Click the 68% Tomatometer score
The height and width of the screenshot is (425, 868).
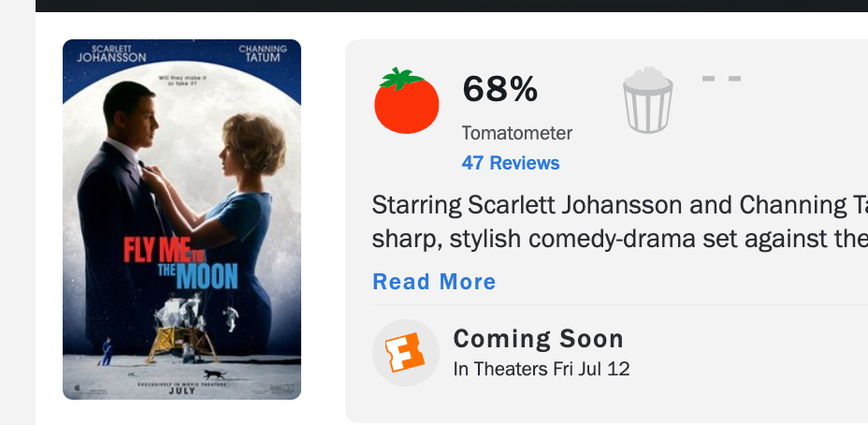tap(499, 89)
